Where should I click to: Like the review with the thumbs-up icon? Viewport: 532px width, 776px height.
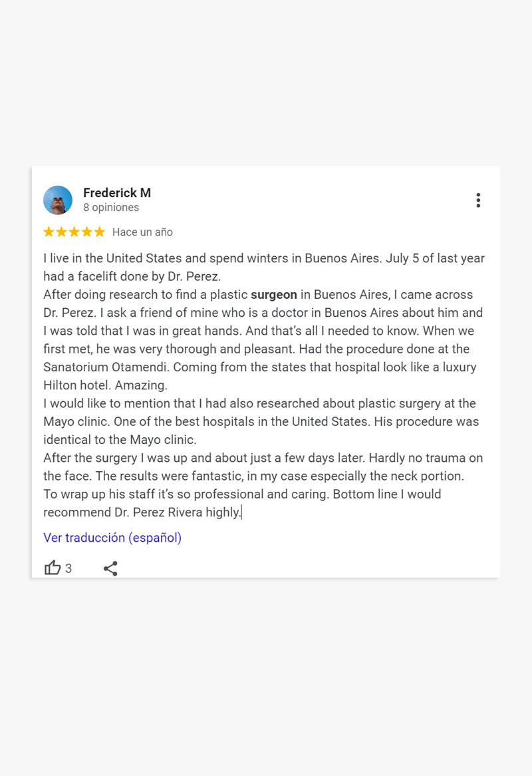coord(53,568)
